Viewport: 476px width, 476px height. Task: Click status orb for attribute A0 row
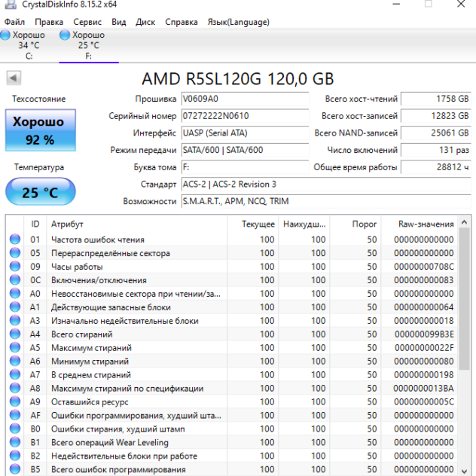[x=15, y=293]
